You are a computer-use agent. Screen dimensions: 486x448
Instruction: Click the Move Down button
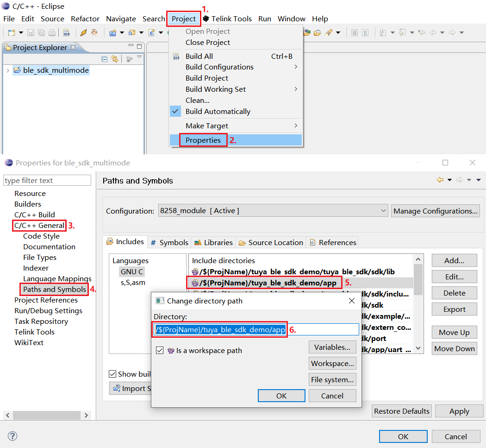pyautogui.click(x=454, y=349)
